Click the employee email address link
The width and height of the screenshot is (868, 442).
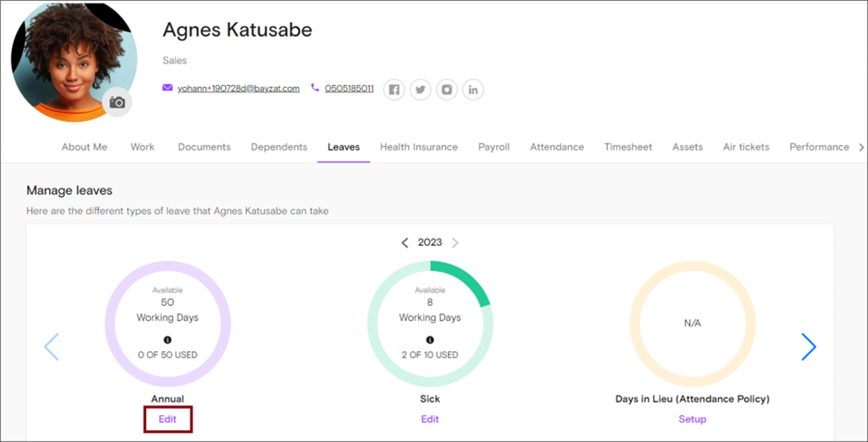point(239,88)
